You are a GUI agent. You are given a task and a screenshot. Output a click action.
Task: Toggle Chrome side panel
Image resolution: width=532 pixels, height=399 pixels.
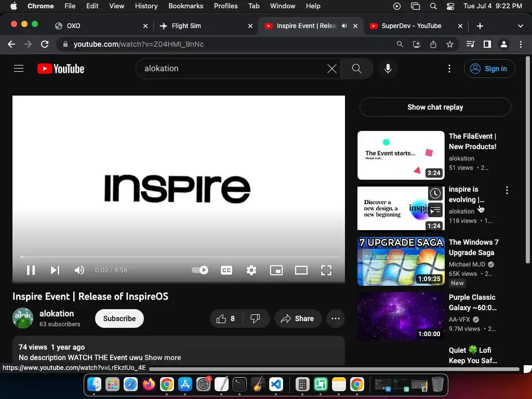click(x=487, y=44)
